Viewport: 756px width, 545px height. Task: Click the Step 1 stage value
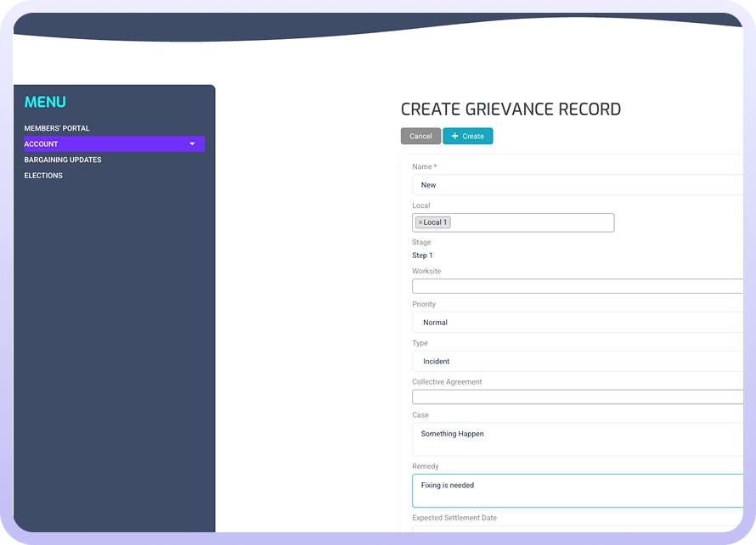click(423, 256)
